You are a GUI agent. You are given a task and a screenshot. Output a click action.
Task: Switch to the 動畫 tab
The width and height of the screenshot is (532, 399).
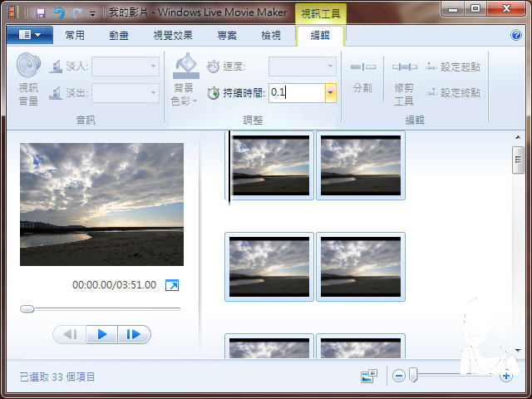pos(119,35)
